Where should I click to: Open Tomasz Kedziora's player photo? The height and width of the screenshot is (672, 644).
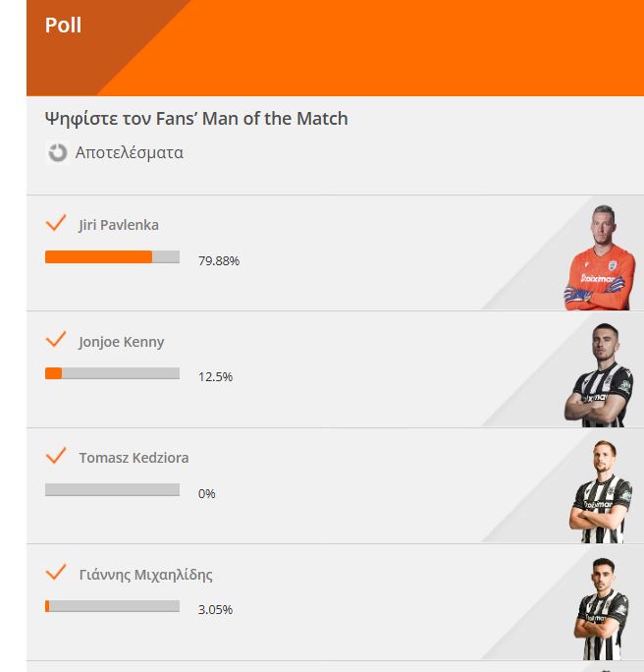601,491
